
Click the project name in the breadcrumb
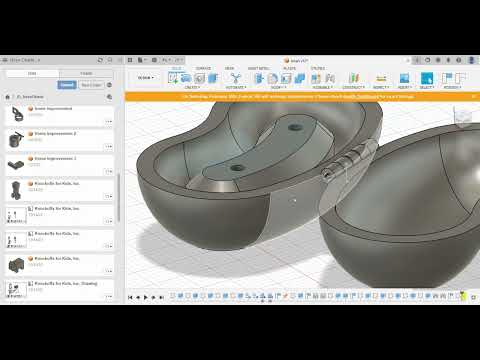pos(30,97)
